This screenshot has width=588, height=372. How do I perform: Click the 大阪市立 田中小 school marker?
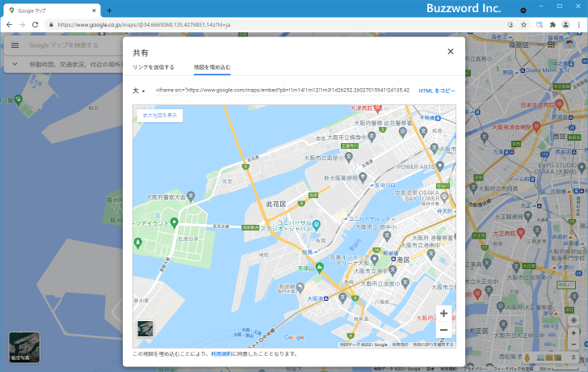pyautogui.click(x=387, y=236)
